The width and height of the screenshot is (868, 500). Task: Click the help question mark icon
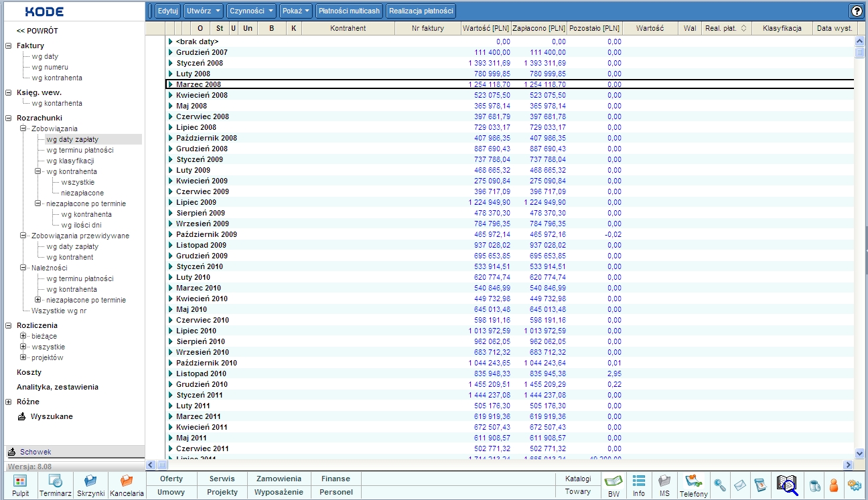856,11
